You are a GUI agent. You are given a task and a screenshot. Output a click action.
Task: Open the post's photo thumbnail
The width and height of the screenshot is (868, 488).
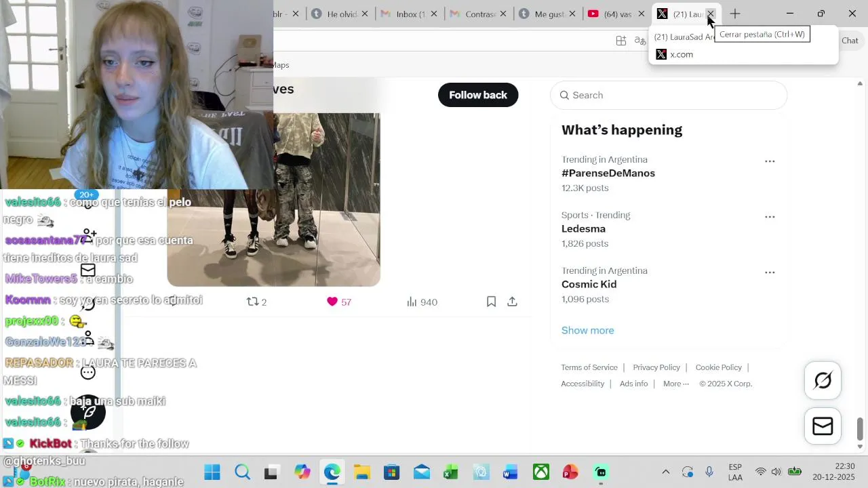pyautogui.click(x=273, y=199)
